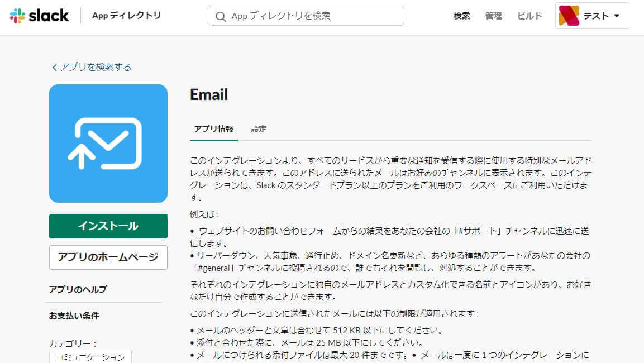Viewport: 644px width, 363px height.
Task: Click the magnifying glass search icon
Action: point(221,16)
